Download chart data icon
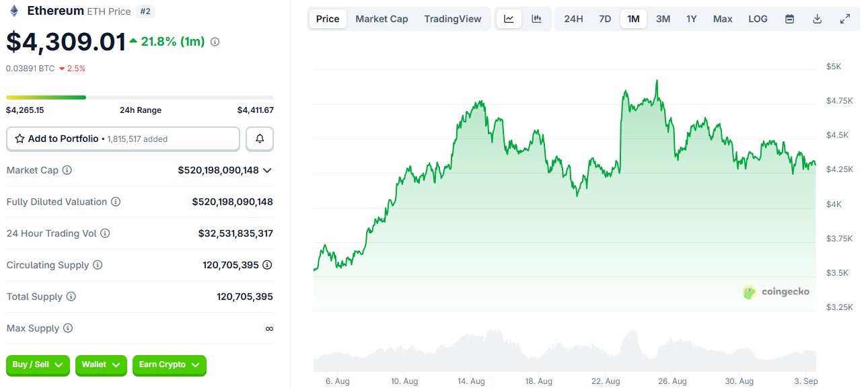Screen dimensions: 868x388 coord(818,19)
